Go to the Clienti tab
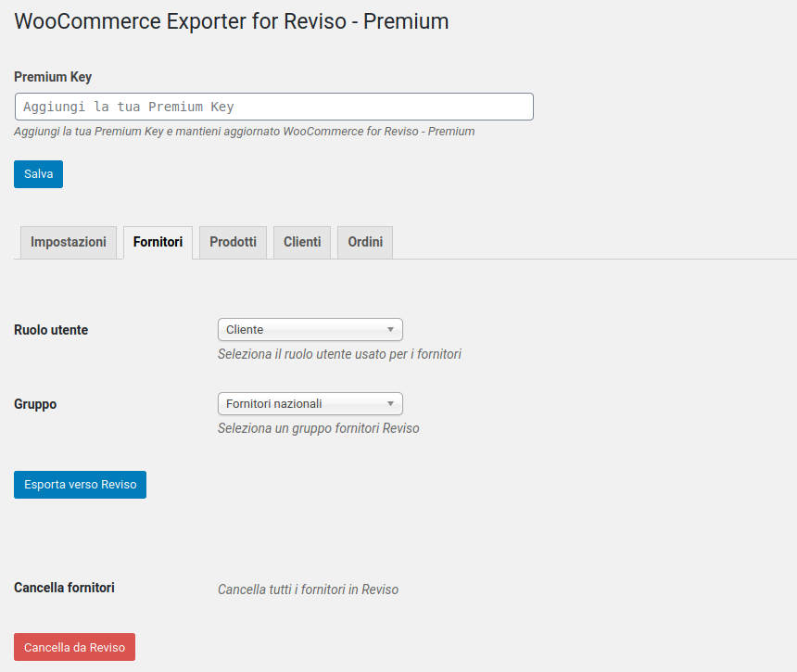 302,243
